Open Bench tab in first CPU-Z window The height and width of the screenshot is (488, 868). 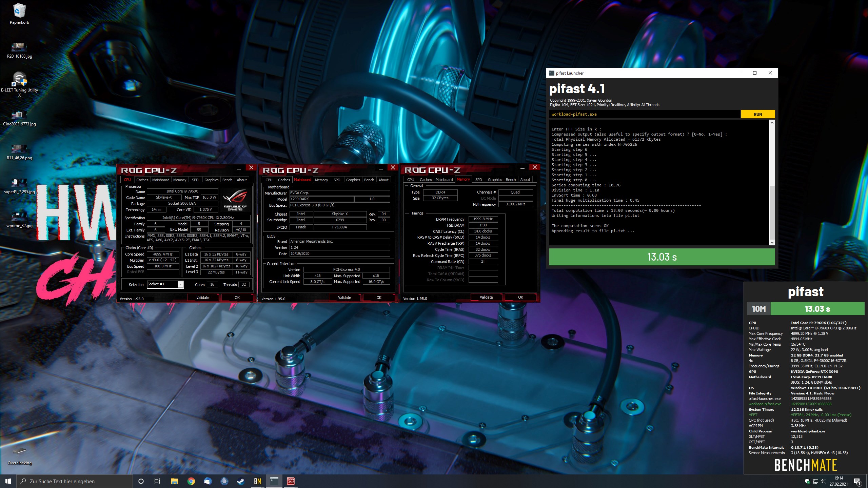[227, 180]
